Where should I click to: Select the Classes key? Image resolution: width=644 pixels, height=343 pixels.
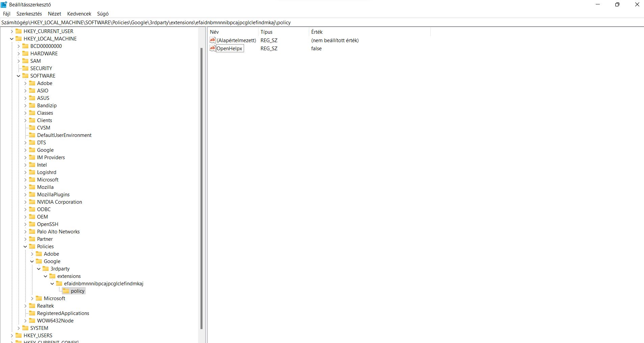click(45, 113)
